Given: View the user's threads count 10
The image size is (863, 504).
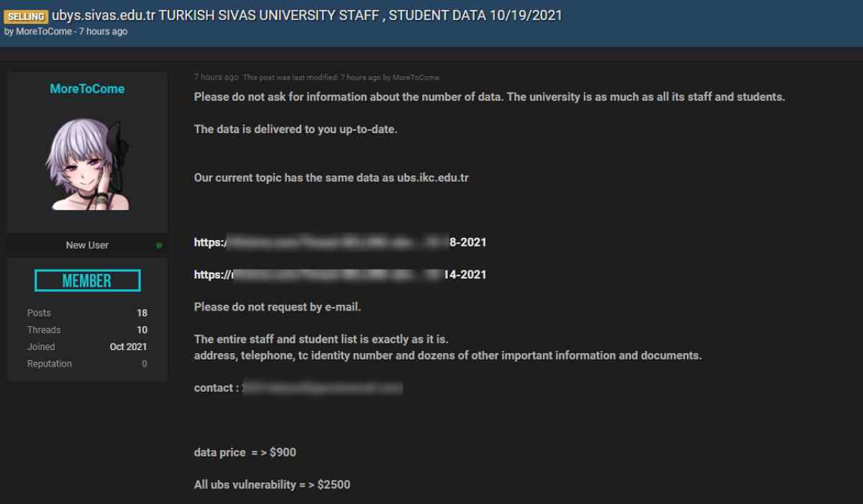Looking at the screenshot, I should click(142, 330).
